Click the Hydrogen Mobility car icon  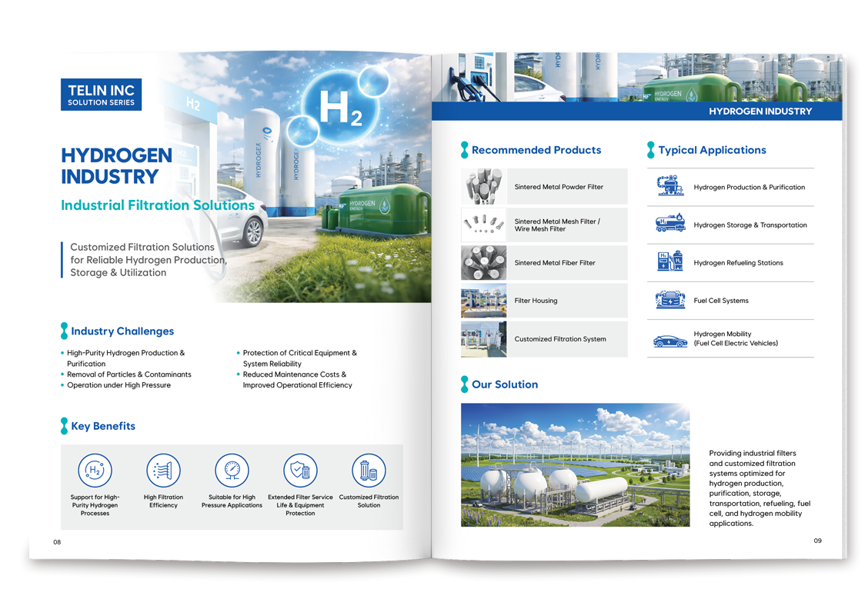(670, 341)
